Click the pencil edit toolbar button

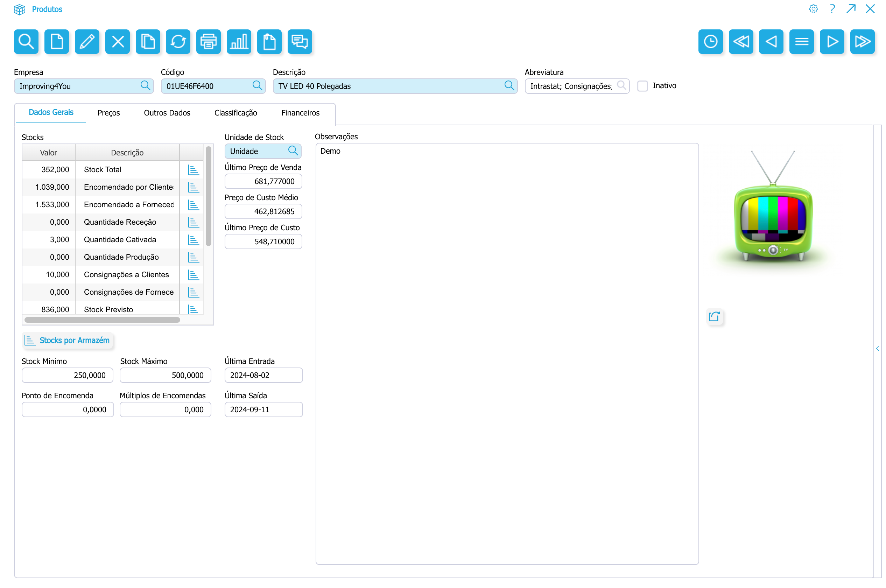(x=87, y=42)
